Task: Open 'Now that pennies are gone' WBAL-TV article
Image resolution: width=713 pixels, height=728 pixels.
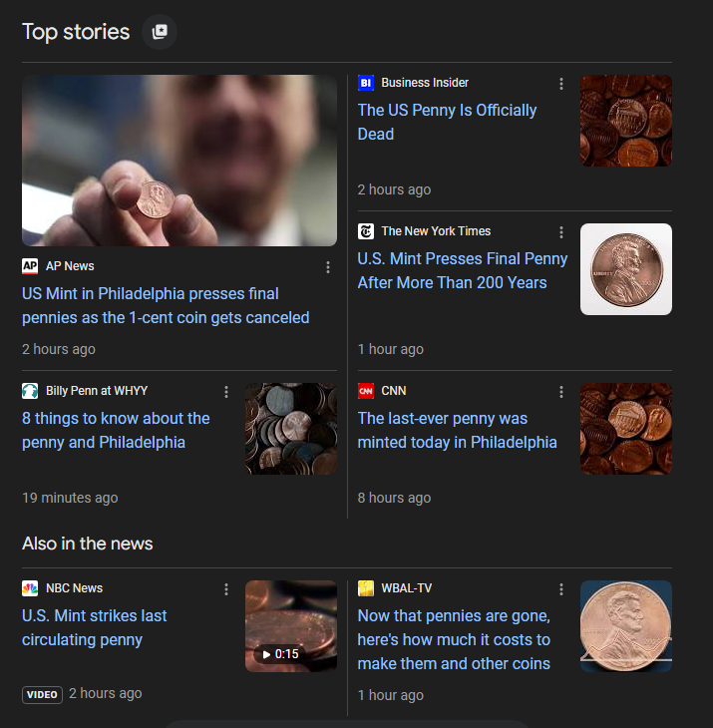Action: pyautogui.click(x=454, y=640)
